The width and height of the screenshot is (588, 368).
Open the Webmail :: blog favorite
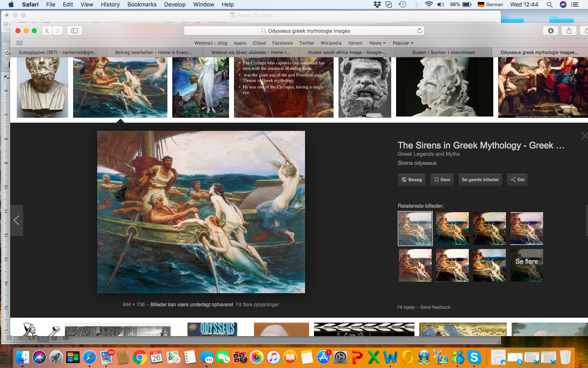point(211,43)
